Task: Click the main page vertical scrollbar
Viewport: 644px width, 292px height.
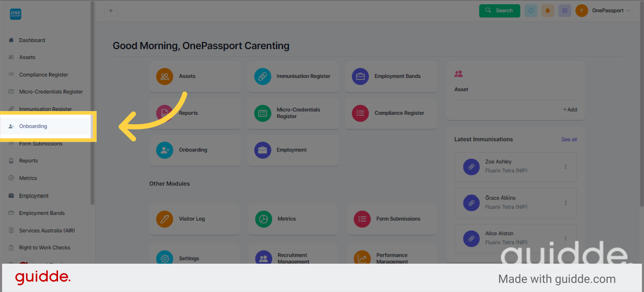Action: tap(642, 103)
